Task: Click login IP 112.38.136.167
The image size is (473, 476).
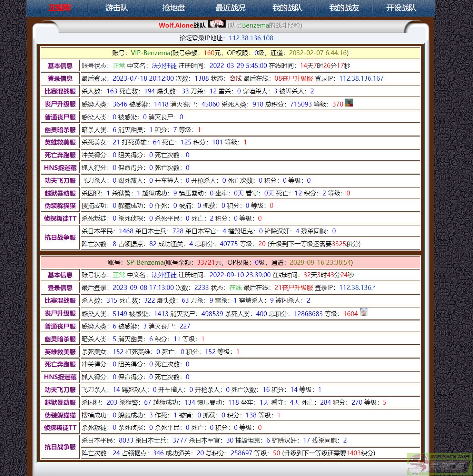Action: 361,78
